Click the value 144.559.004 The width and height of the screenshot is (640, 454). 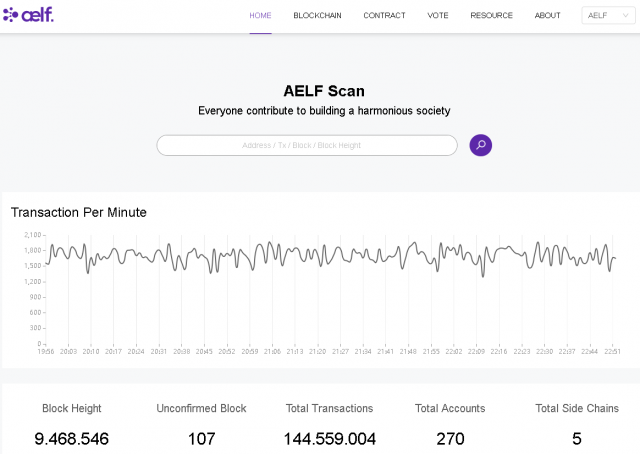pyautogui.click(x=329, y=439)
